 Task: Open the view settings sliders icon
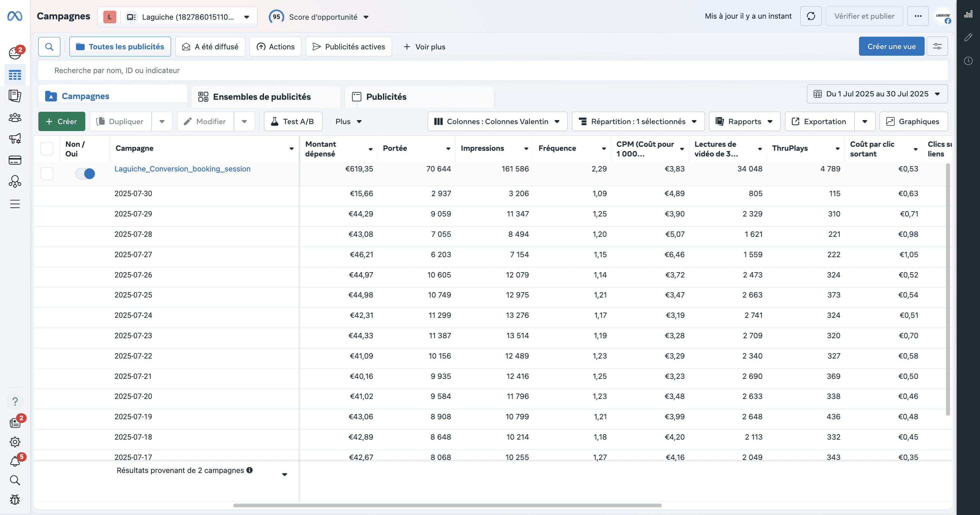[x=937, y=46]
